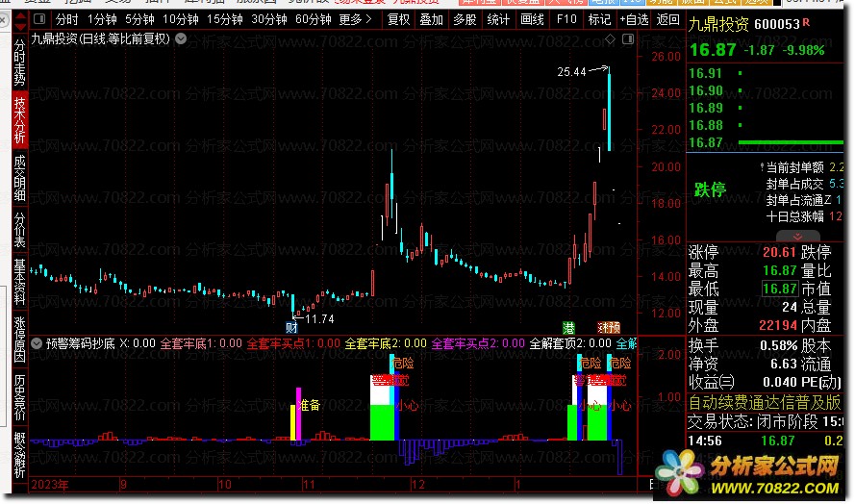
Task: Click the 自动续费通达信普及版 banner link
Action: (765, 403)
